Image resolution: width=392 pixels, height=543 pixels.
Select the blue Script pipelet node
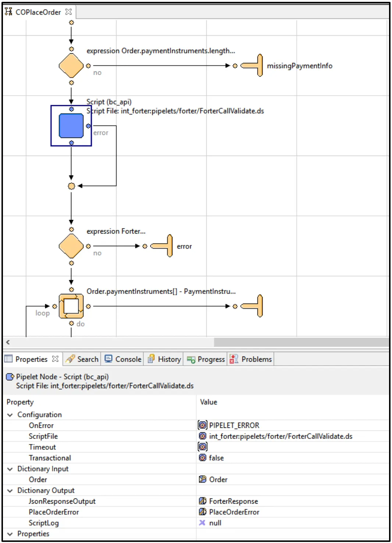tap(71, 126)
